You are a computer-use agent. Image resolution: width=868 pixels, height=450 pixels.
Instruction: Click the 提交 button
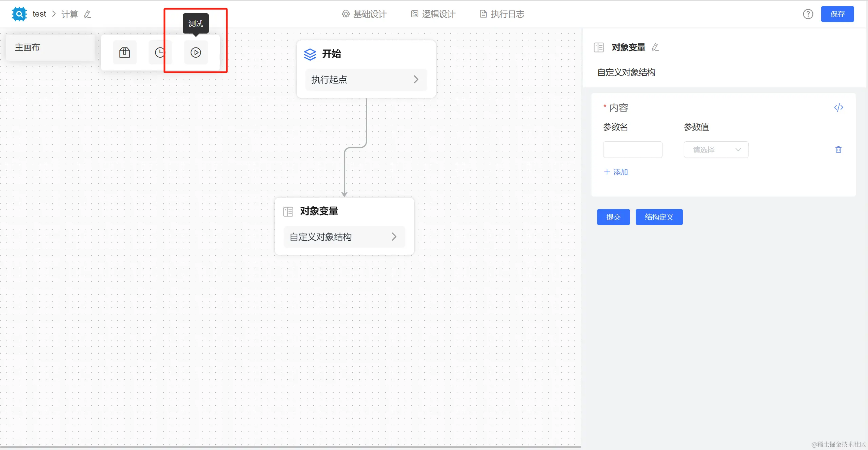613,217
